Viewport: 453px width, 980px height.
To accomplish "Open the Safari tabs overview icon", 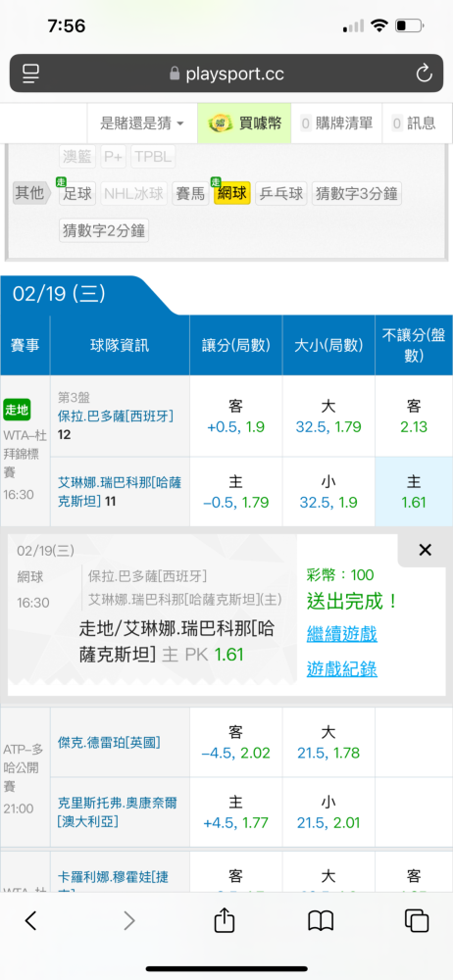I will click(416, 920).
